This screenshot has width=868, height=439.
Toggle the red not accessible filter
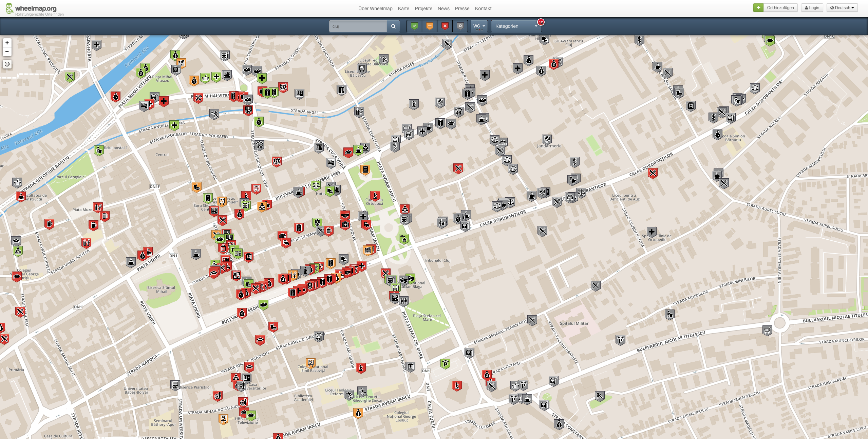coord(445,26)
